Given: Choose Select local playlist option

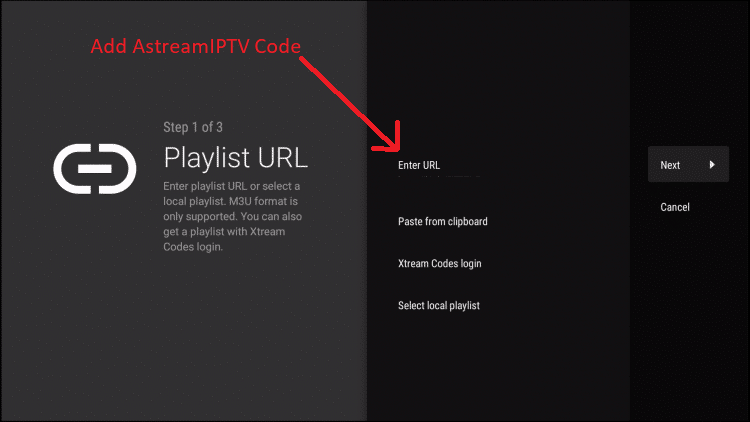Looking at the screenshot, I should [439, 306].
